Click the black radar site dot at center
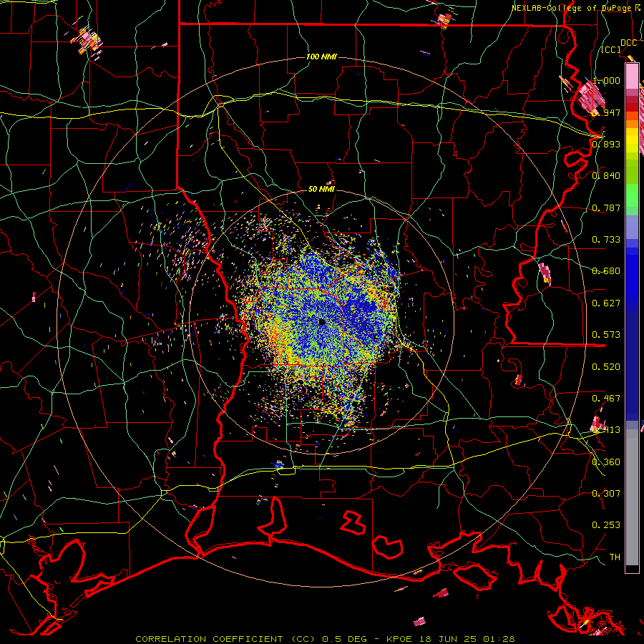The image size is (644, 644). (321, 322)
